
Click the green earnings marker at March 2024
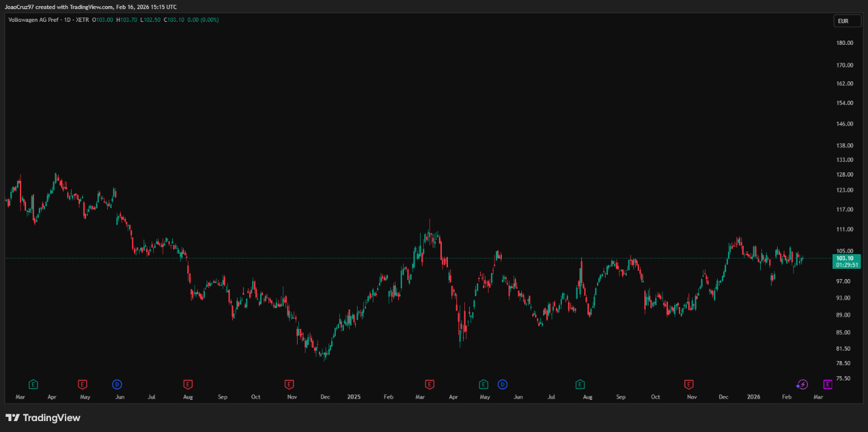(33, 384)
